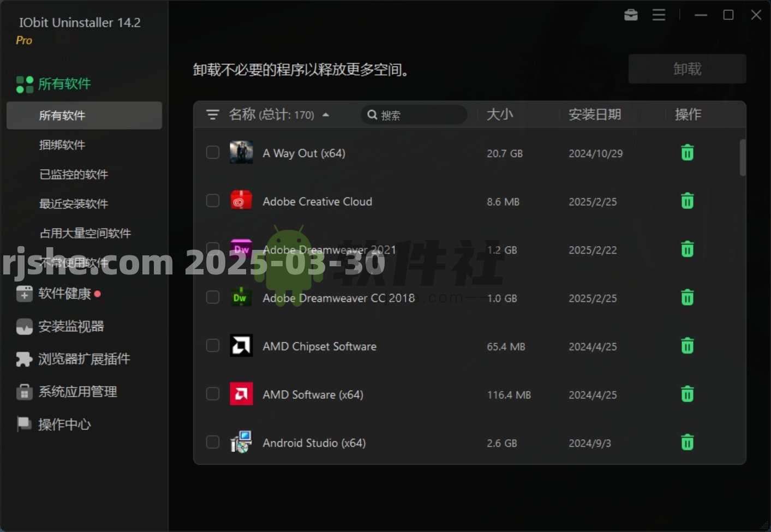Screen dimensions: 771x532
Task: Uninstall Adobe Dreamweaver 2021 with trash icon
Action: pyautogui.click(x=687, y=249)
